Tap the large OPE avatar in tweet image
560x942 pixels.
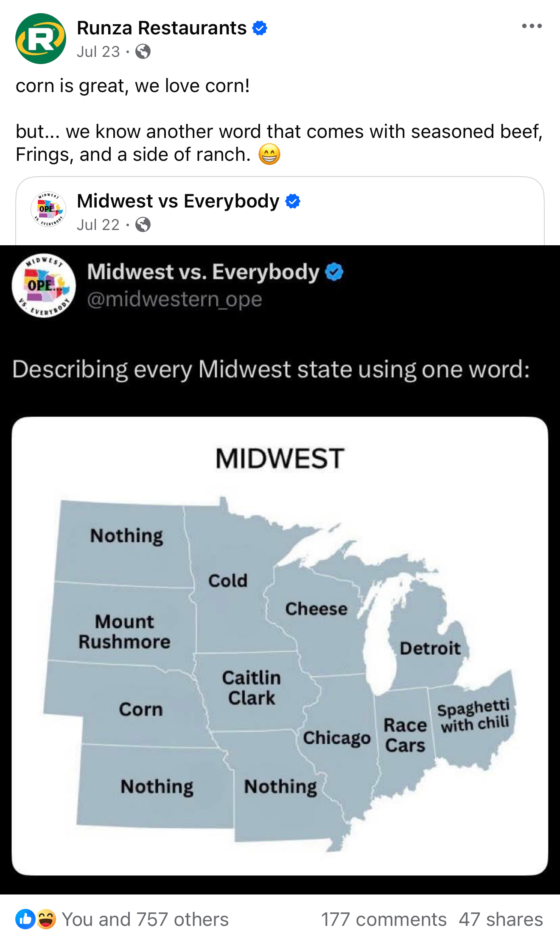(x=44, y=285)
